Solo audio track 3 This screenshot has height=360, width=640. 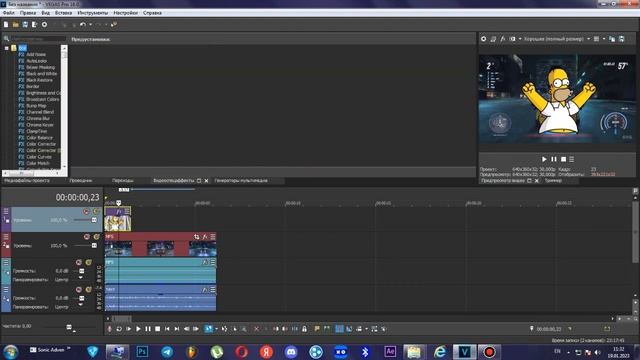click(x=89, y=262)
